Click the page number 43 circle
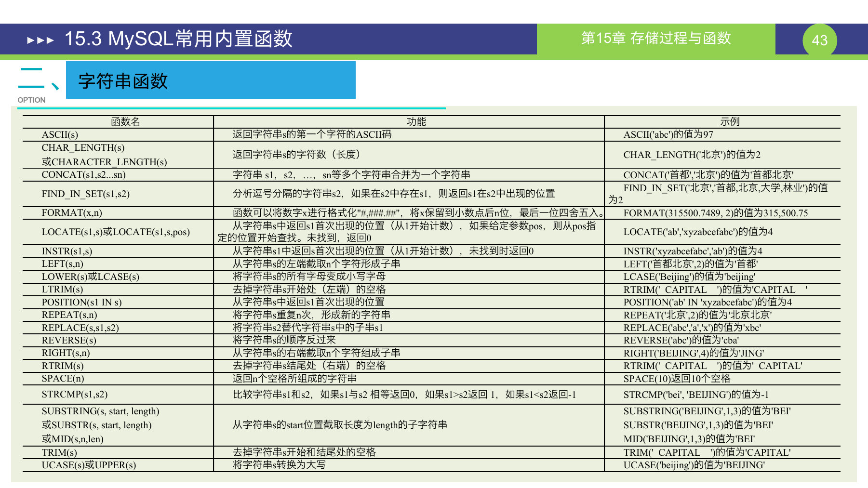Screen dimensions: 868x488 [x=819, y=40]
